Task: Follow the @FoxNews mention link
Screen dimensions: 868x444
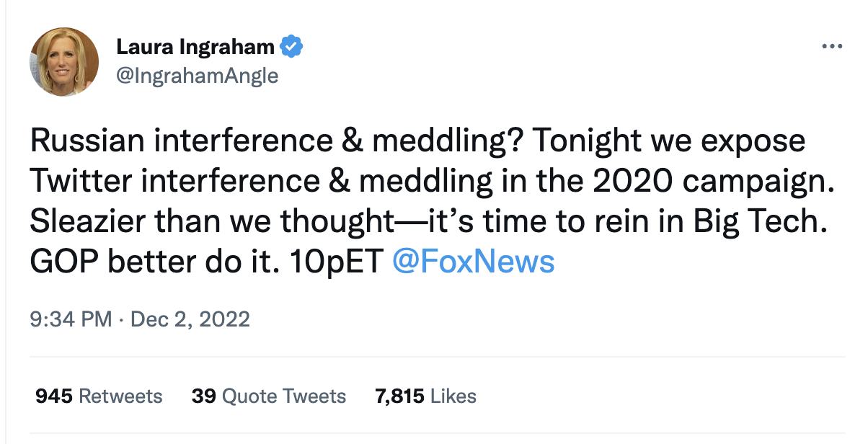Action: pos(473,262)
